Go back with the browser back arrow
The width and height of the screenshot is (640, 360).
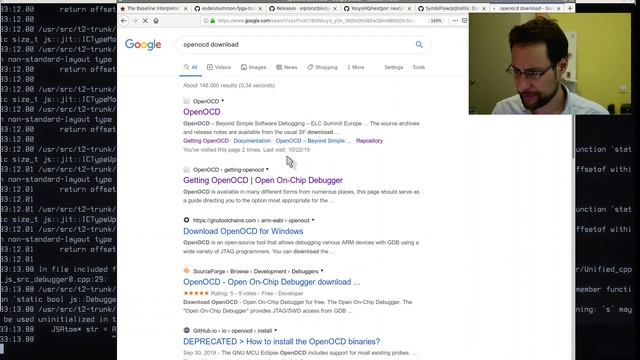[x=124, y=20]
